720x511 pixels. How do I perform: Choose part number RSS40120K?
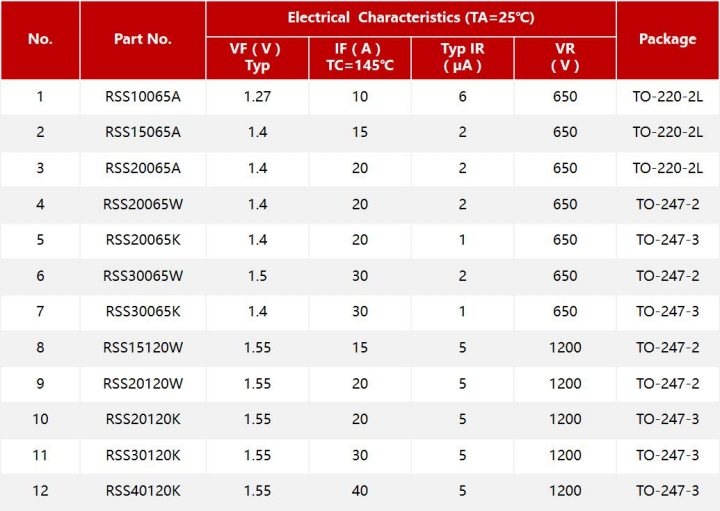click(142, 491)
